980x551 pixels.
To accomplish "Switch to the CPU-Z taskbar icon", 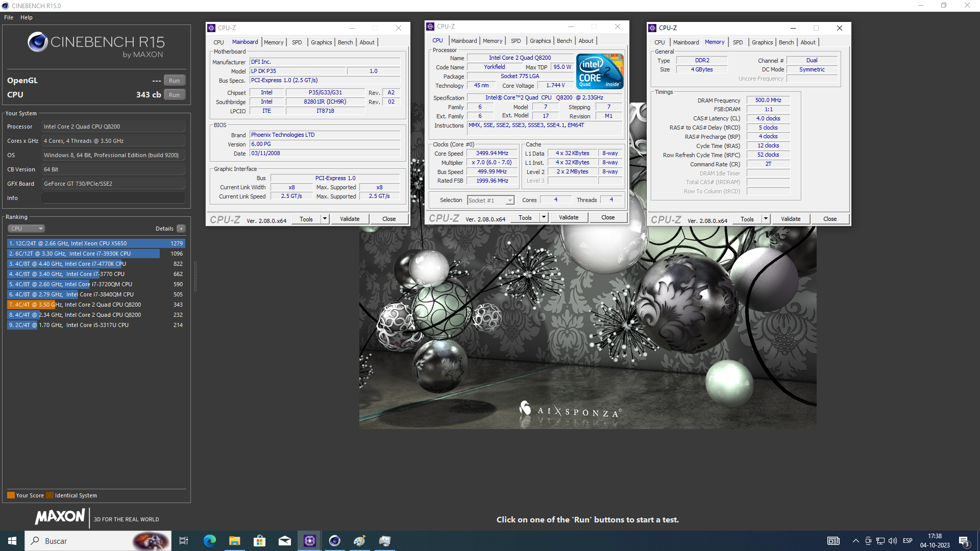I will [x=309, y=541].
